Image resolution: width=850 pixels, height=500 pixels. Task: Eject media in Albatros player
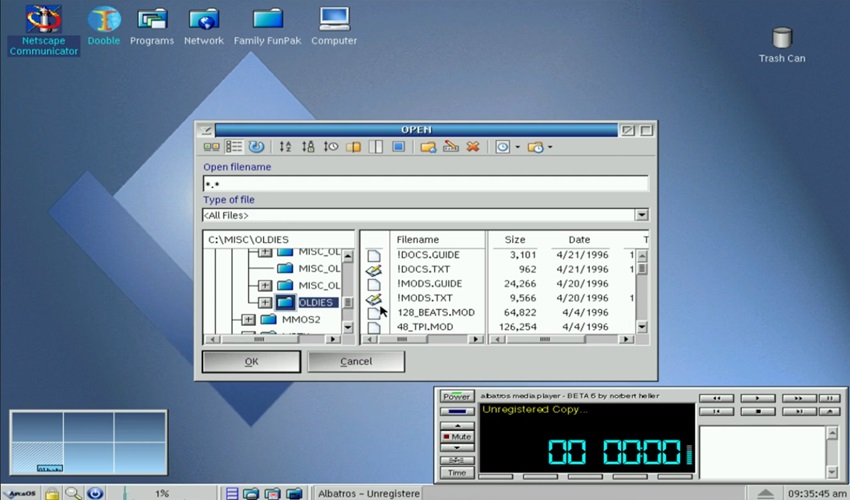coord(829,412)
